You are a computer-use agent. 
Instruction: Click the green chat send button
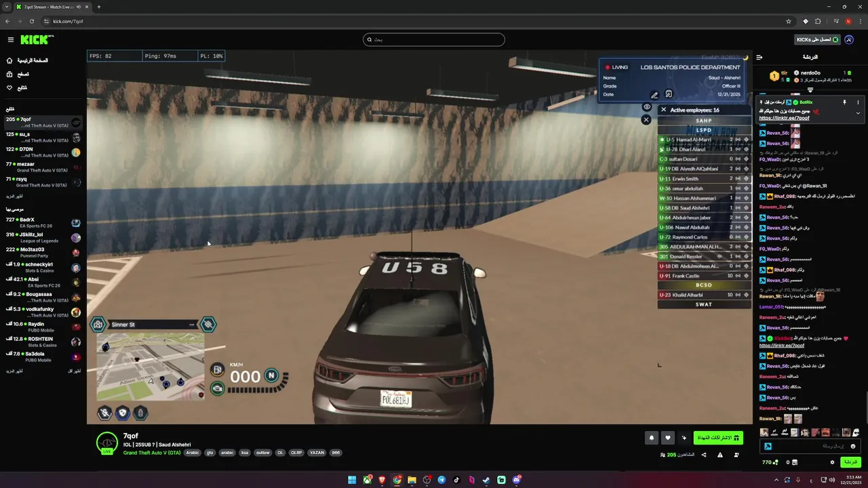click(x=850, y=462)
